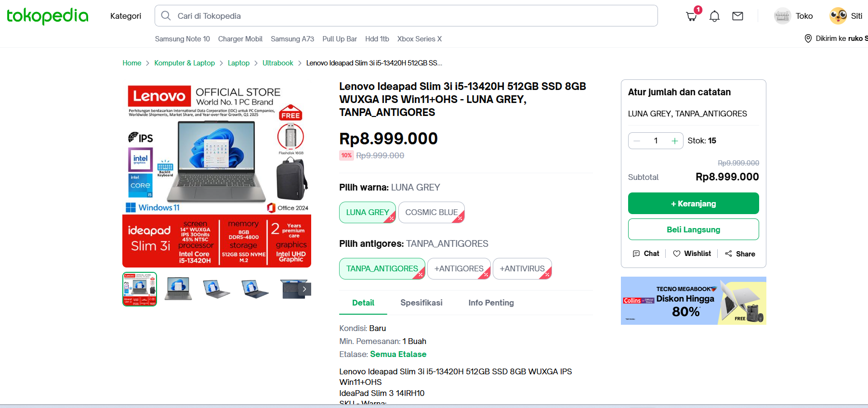The height and width of the screenshot is (408, 868).
Task: Switch to the Spesifikasi tab
Action: coord(421,303)
